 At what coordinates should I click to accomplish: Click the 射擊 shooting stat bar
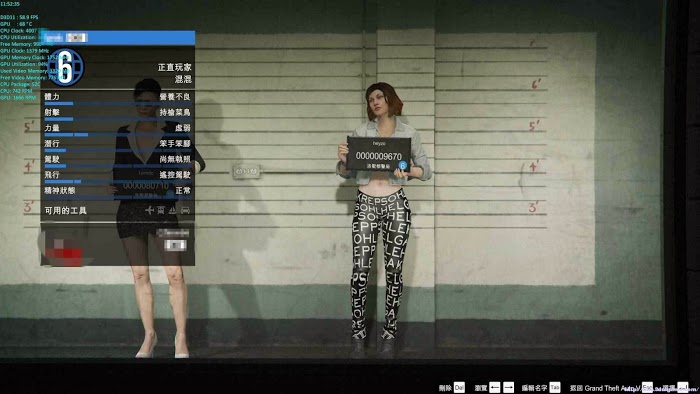click(x=118, y=119)
